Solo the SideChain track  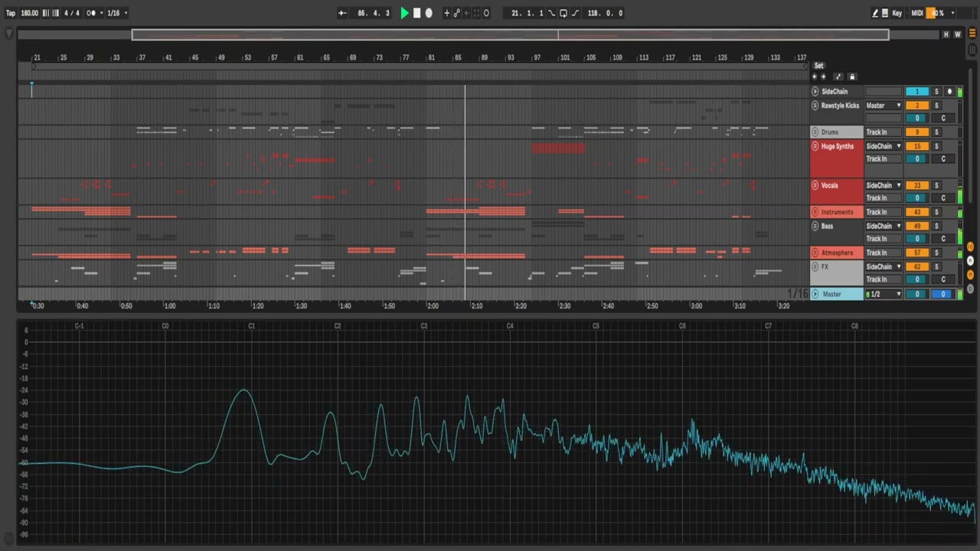pos(936,91)
